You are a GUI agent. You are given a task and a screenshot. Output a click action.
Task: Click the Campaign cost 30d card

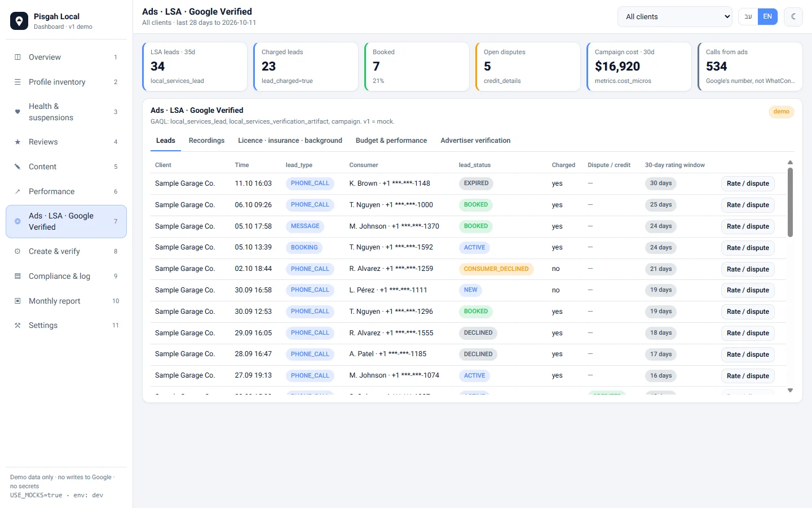639,67
